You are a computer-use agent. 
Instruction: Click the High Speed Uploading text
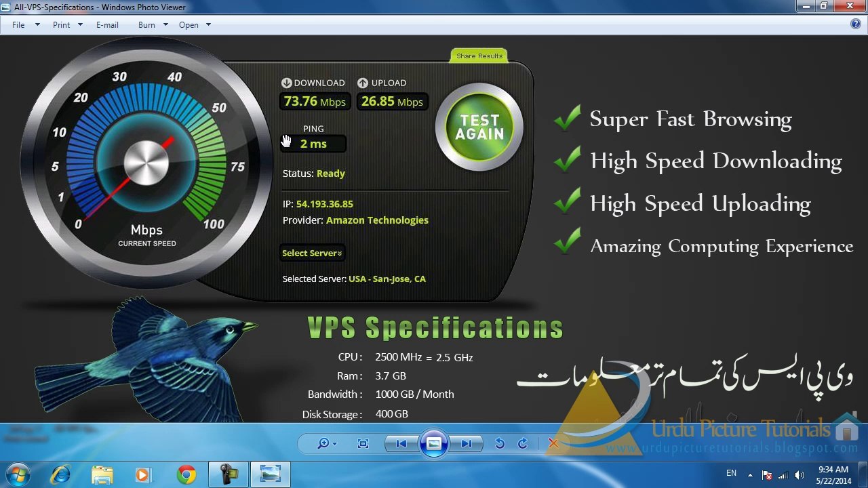pos(701,204)
